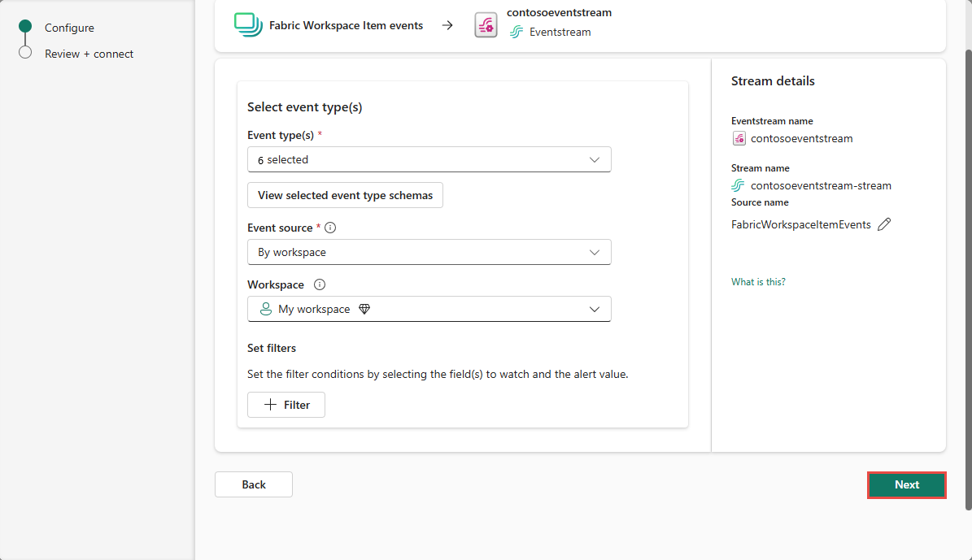Click the Next button
The image size is (972, 560).
907,485
